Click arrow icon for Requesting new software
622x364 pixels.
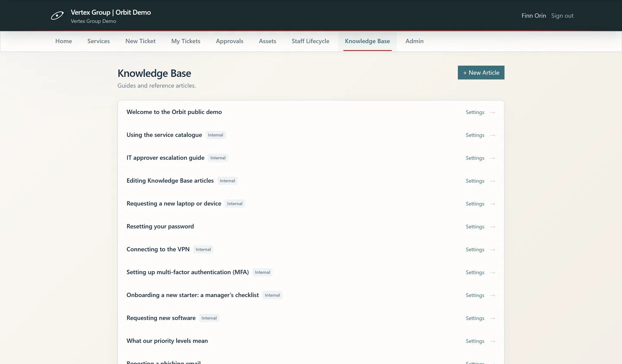point(492,318)
